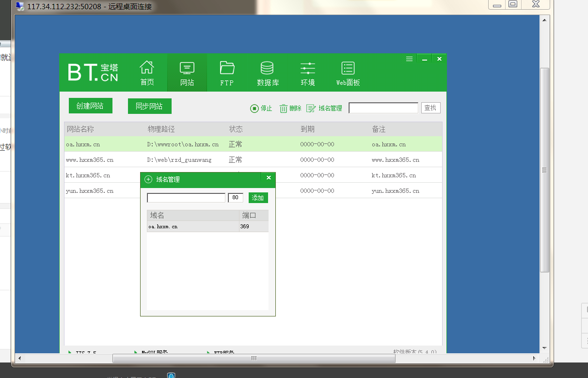Open the Web面板 section

tap(348, 73)
